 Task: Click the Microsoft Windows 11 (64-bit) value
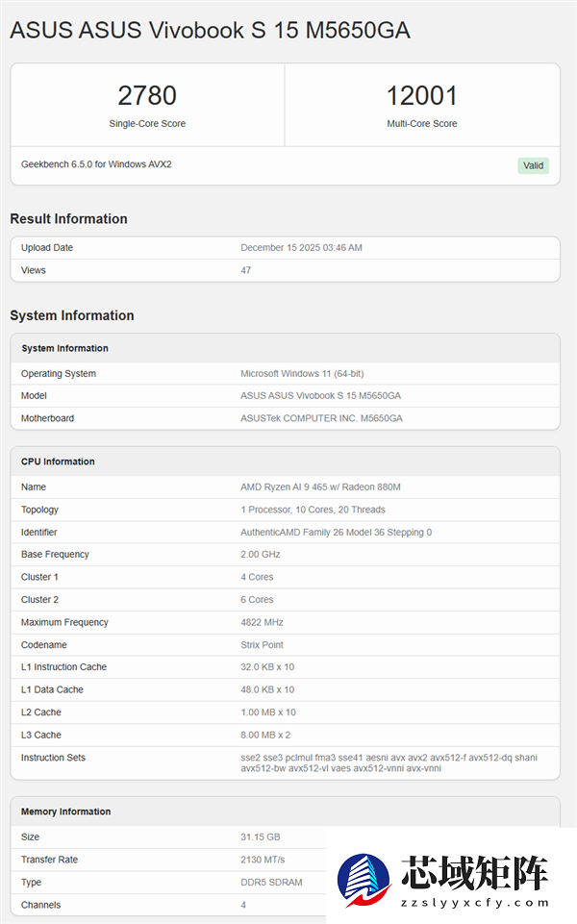302,374
